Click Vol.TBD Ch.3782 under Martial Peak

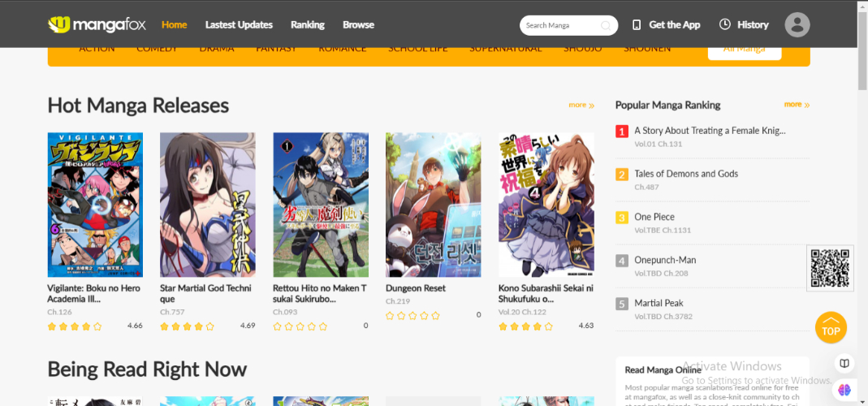tap(663, 317)
